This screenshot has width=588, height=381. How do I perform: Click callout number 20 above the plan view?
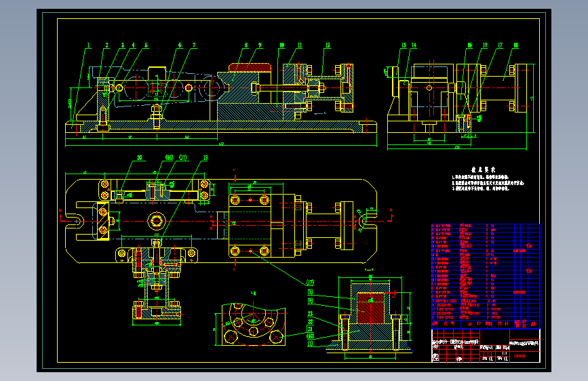[140, 157]
